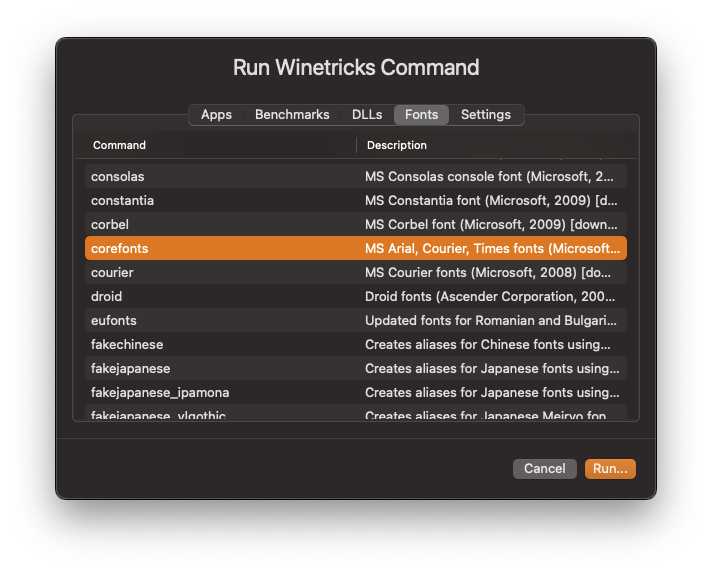Click the Run... button
This screenshot has height=573, width=712.
tap(610, 468)
